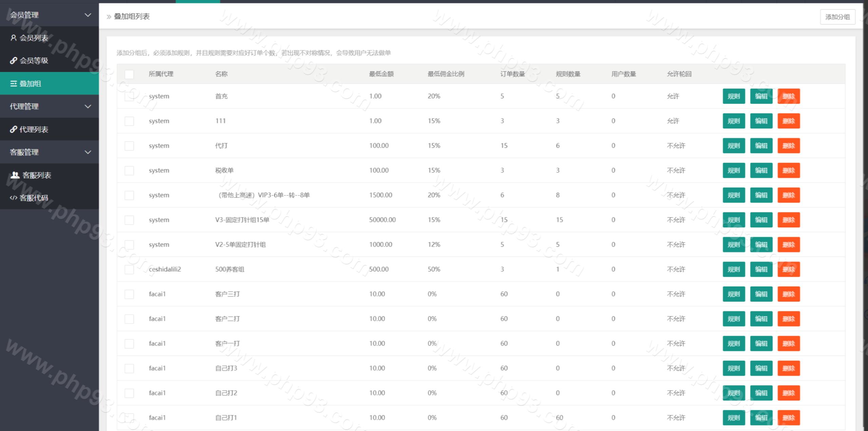The image size is (868, 431).
Task: Click 规则 button for 首充 row
Action: click(x=733, y=96)
